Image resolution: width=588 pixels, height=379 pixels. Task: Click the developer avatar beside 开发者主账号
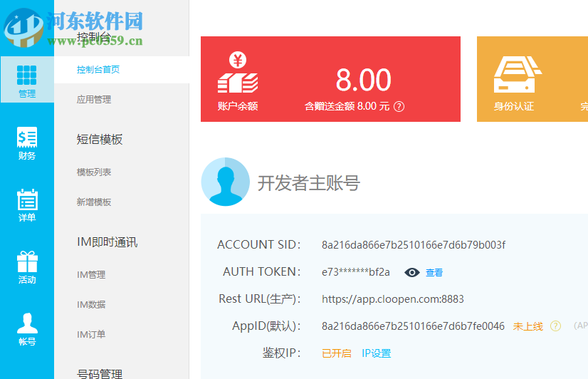pyautogui.click(x=226, y=182)
